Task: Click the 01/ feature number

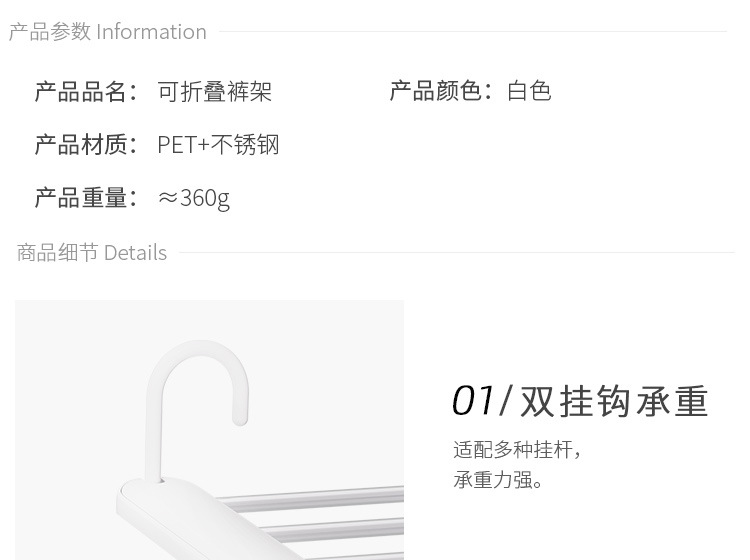Action: click(x=482, y=401)
